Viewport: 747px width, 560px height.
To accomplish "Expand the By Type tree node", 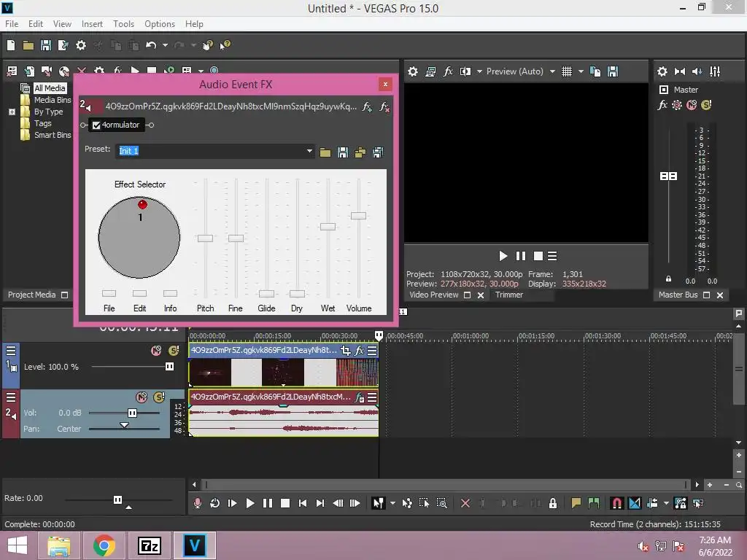I will click(x=12, y=112).
